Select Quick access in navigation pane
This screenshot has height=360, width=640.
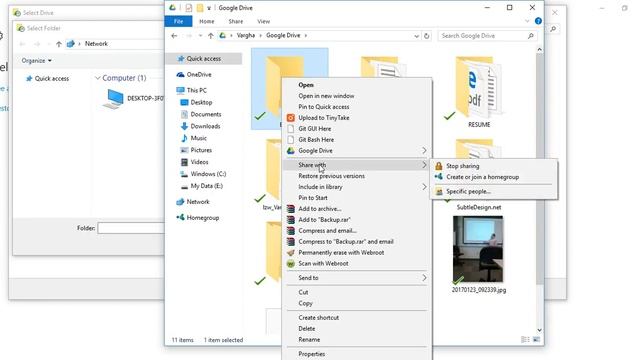click(x=203, y=59)
